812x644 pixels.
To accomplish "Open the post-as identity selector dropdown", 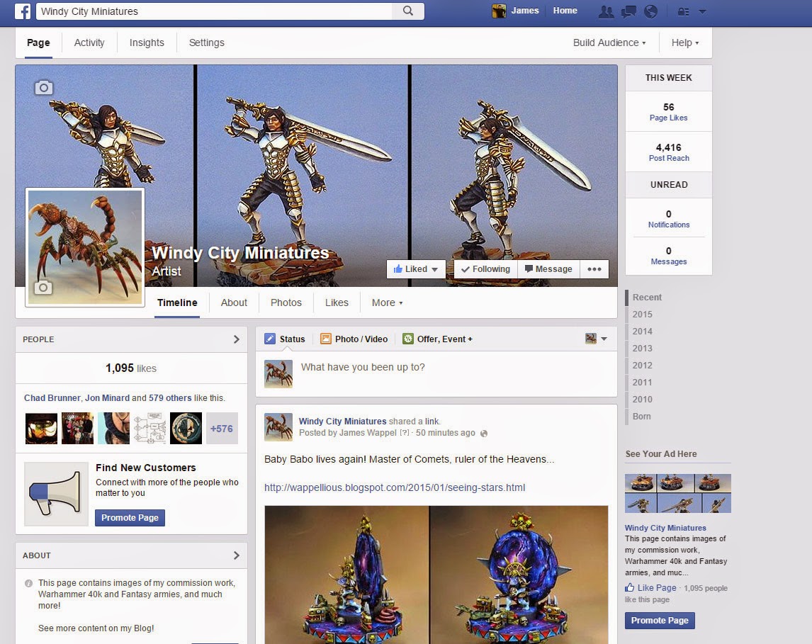I will [x=596, y=339].
